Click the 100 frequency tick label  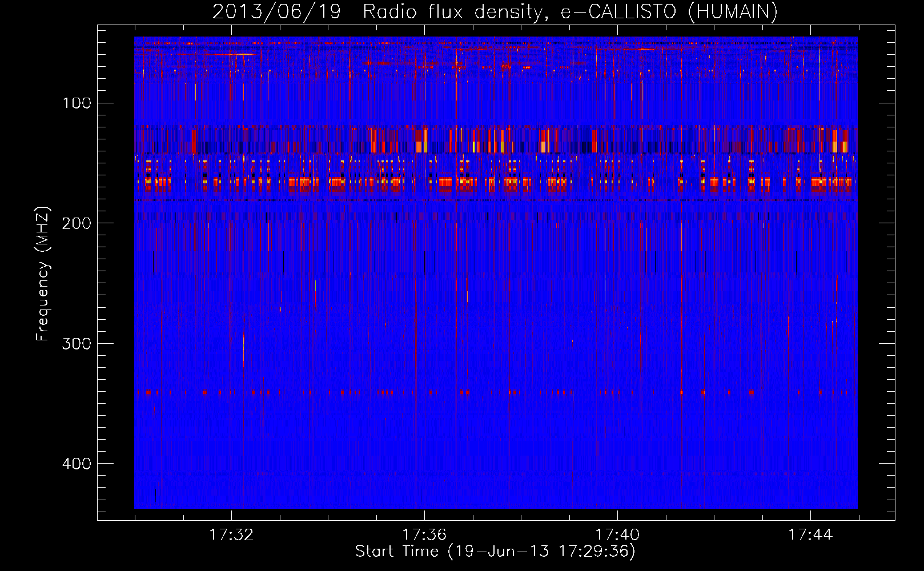coord(77,103)
